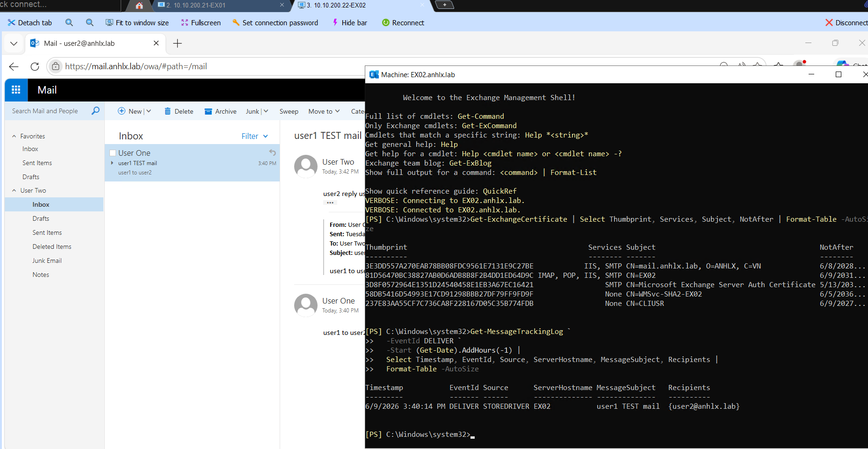Click the search magnifier icon in OWA
Viewport: 868px width, 449px height.
[x=95, y=111]
